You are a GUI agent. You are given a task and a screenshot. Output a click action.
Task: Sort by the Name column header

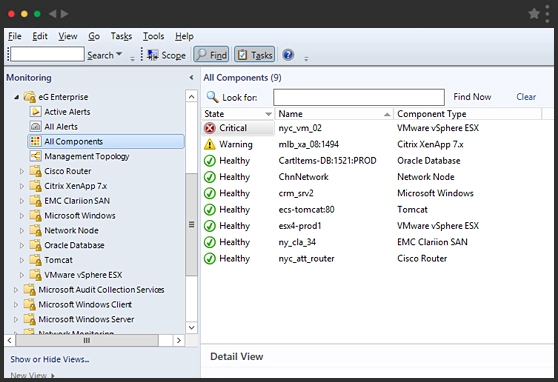point(334,114)
